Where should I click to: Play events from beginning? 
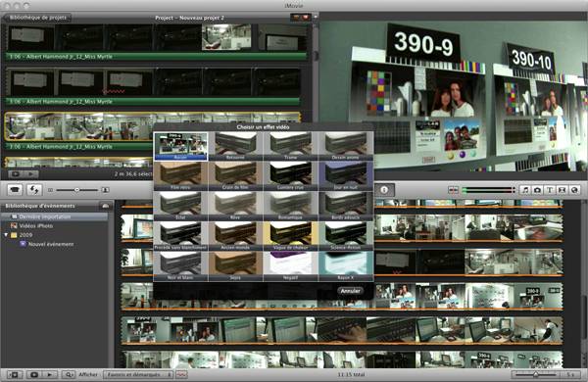50,374
